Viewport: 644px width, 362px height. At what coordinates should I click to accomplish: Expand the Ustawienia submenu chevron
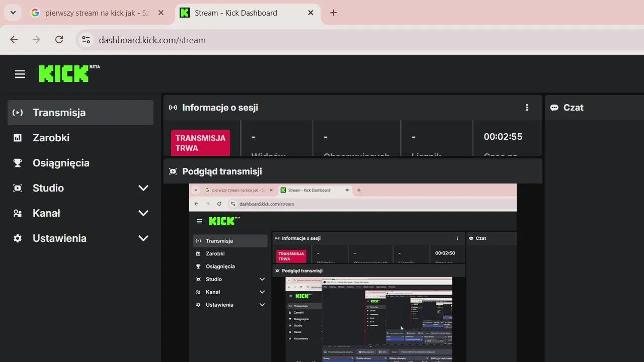143,238
